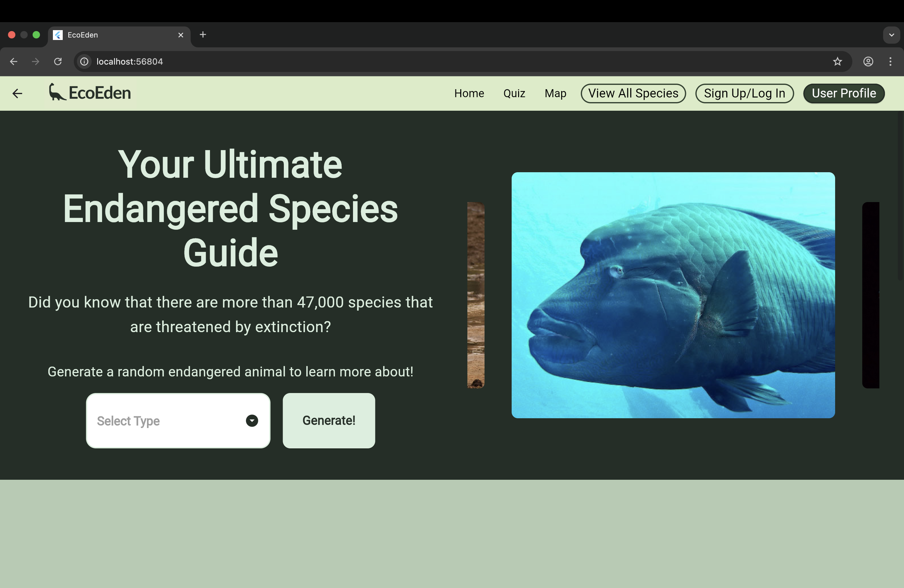View site information icon in address bar
Image resolution: width=904 pixels, height=588 pixels.
pyautogui.click(x=84, y=62)
